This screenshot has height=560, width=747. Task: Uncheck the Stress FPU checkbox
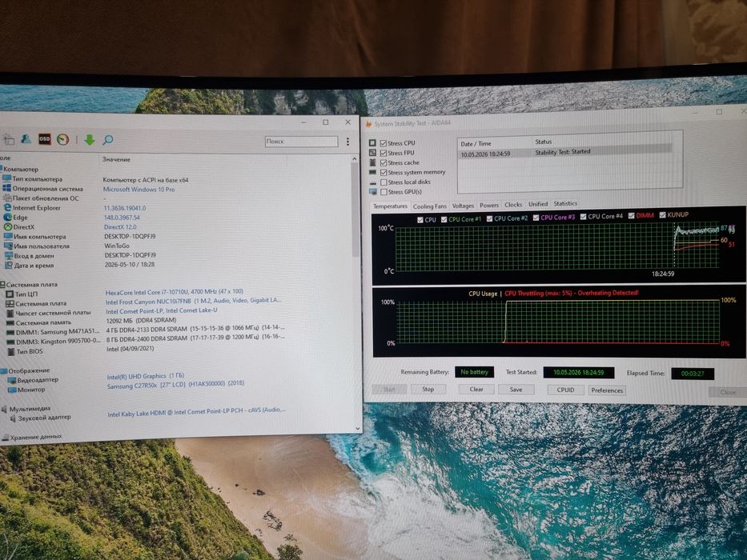[384, 153]
